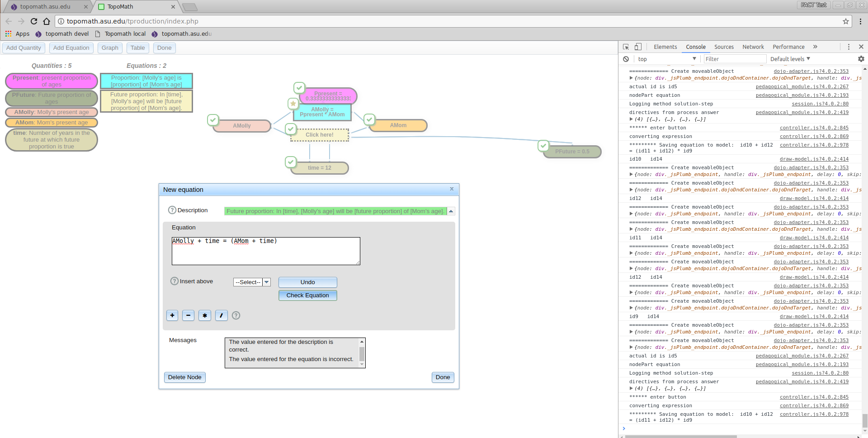Open the console context 'top' dropdown

tap(667, 59)
